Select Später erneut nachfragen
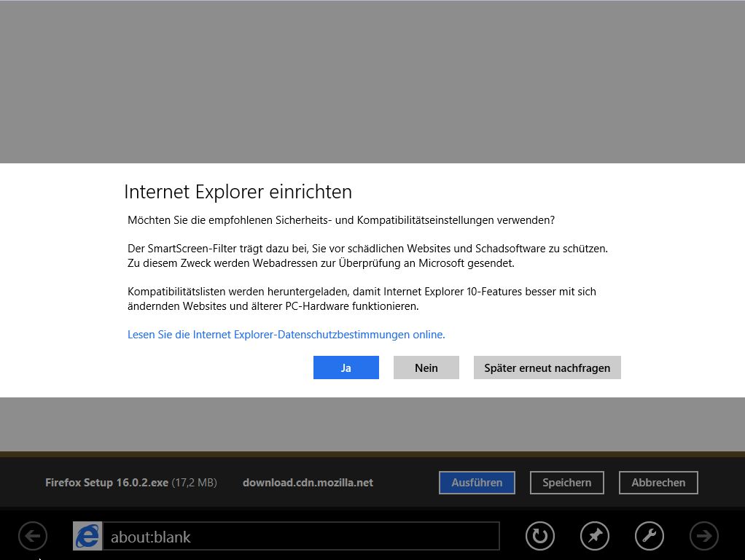This screenshot has height=560, width=745. [547, 367]
